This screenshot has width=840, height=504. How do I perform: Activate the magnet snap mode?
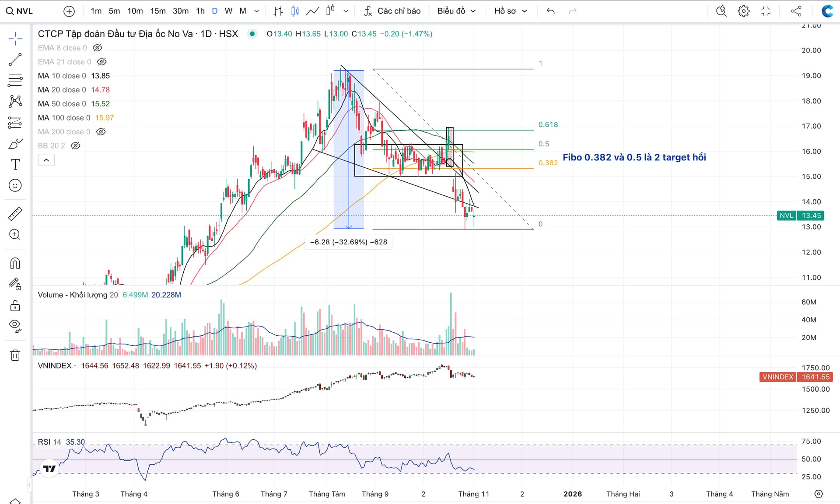coord(15,263)
